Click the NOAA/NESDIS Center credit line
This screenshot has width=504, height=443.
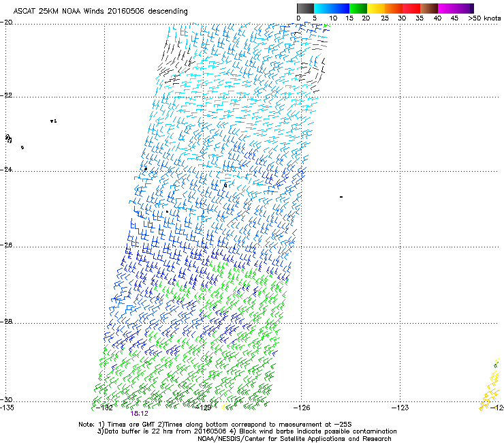[294, 439]
